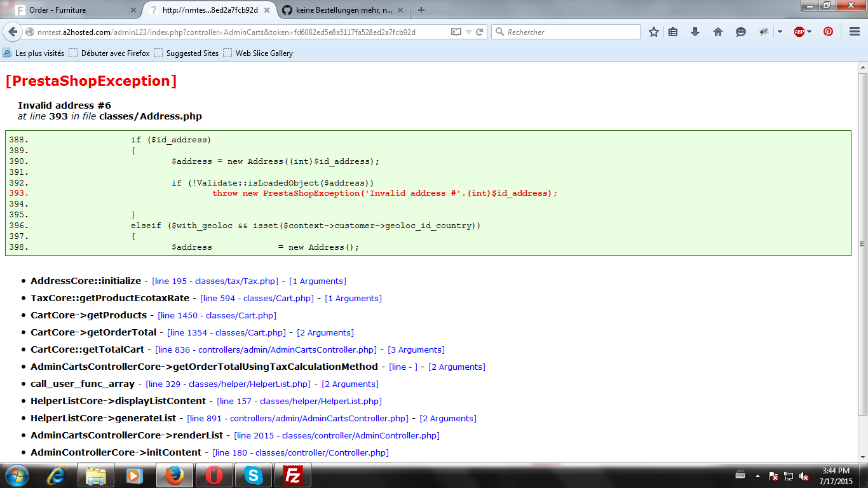Click the muted volume tray icon
868x488 pixels.
click(x=804, y=476)
